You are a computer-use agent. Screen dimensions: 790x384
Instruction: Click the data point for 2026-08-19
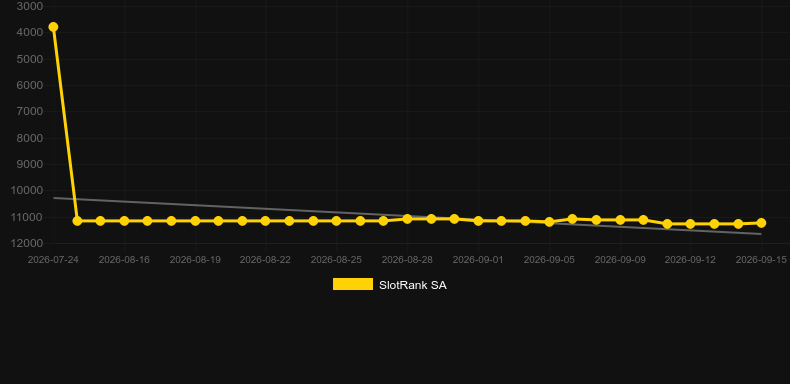pos(195,221)
